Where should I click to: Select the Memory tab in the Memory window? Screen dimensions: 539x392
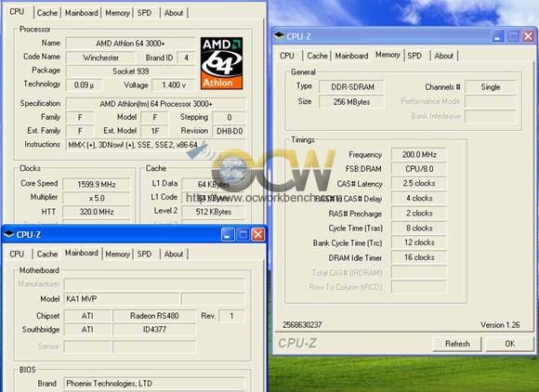tap(388, 55)
